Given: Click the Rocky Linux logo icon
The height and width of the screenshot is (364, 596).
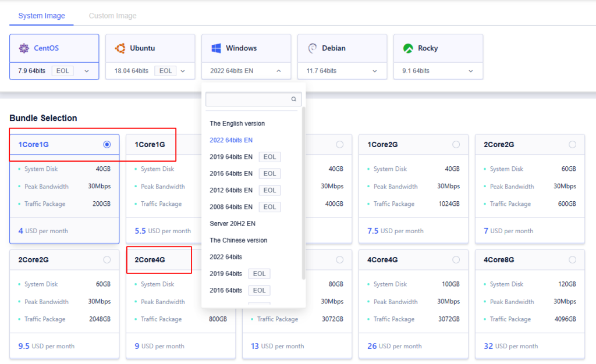Looking at the screenshot, I should [x=408, y=48].
